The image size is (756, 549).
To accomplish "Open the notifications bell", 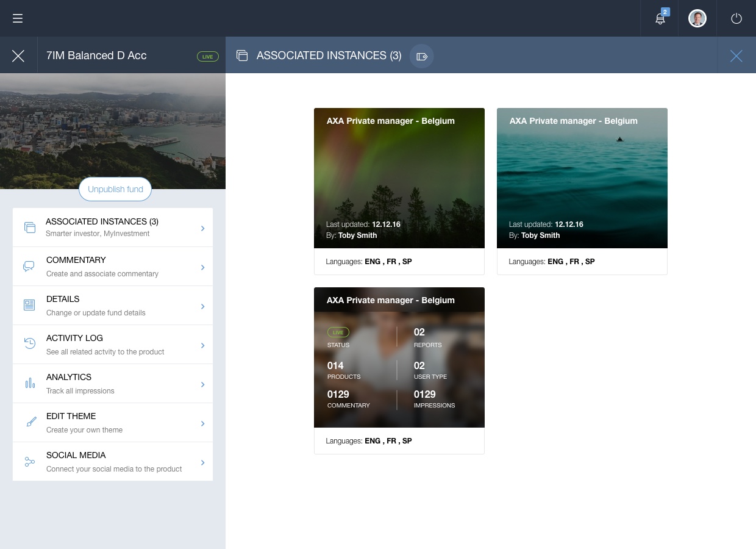I will point(660,18).
